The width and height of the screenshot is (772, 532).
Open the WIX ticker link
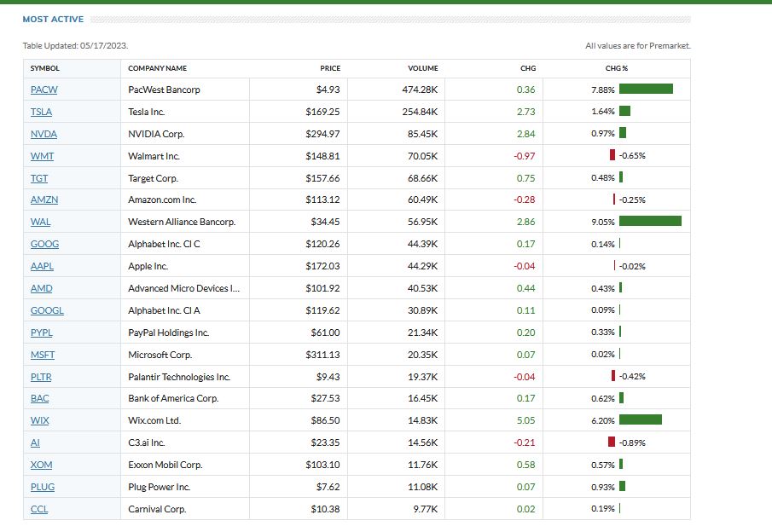pos(39,420)
